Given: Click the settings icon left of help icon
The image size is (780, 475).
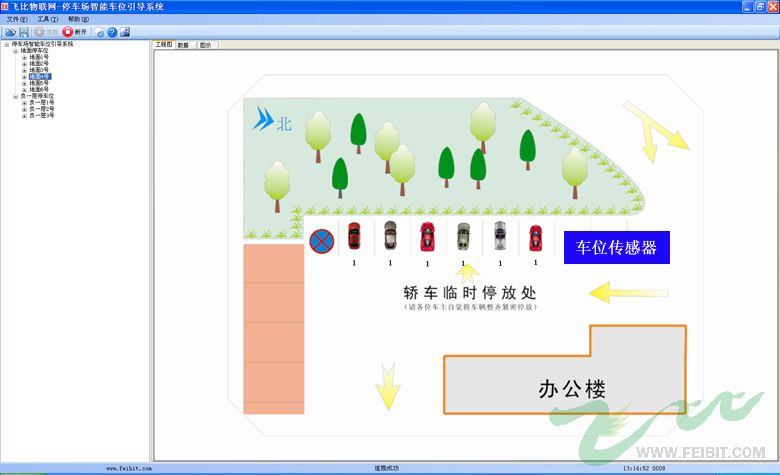Looking at the screenshot, I should click(99, 32).
